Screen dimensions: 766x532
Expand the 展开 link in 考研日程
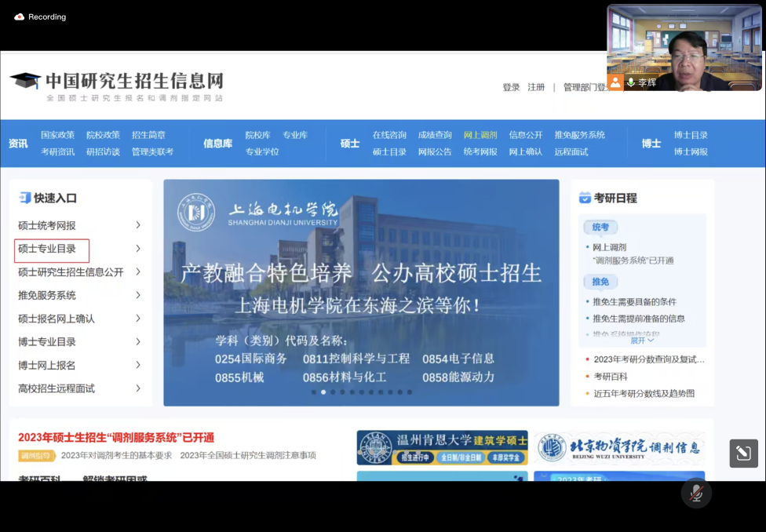tap(641, 341)
